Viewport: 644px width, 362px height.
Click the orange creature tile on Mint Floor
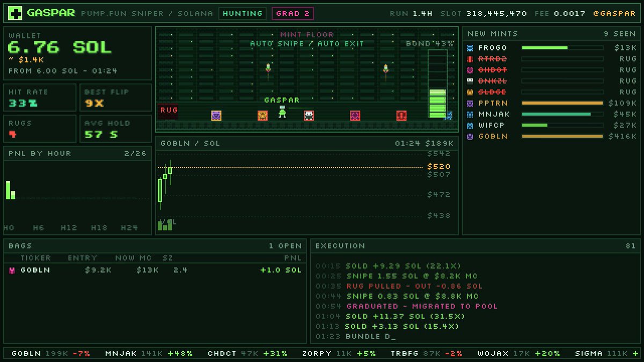pos(262,115)
